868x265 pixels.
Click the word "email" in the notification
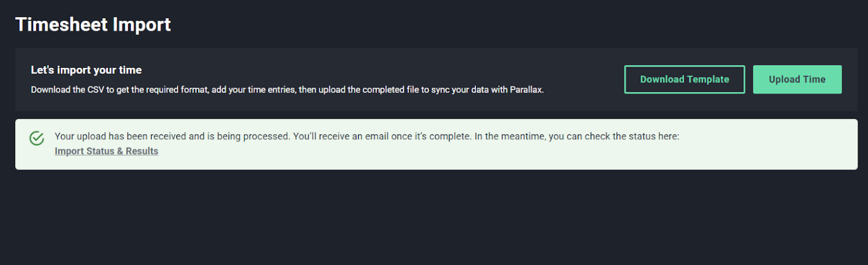tap(376, 137)
